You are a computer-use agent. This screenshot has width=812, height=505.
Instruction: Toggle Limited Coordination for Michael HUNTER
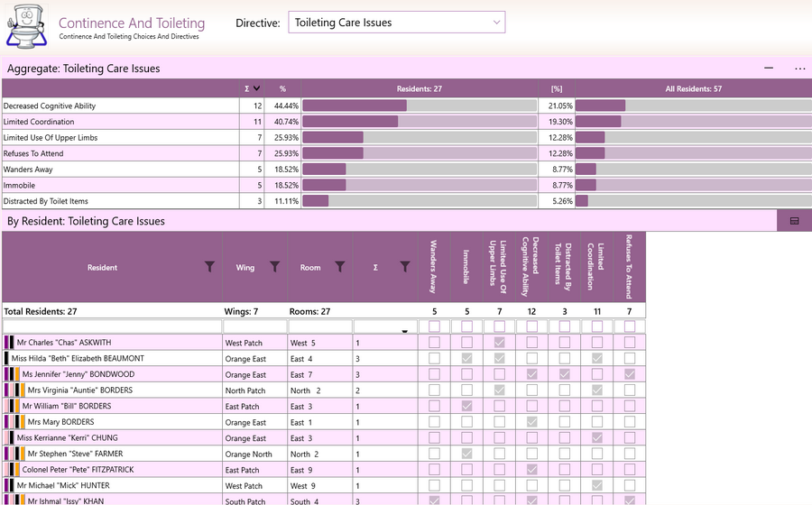(597, 485)
